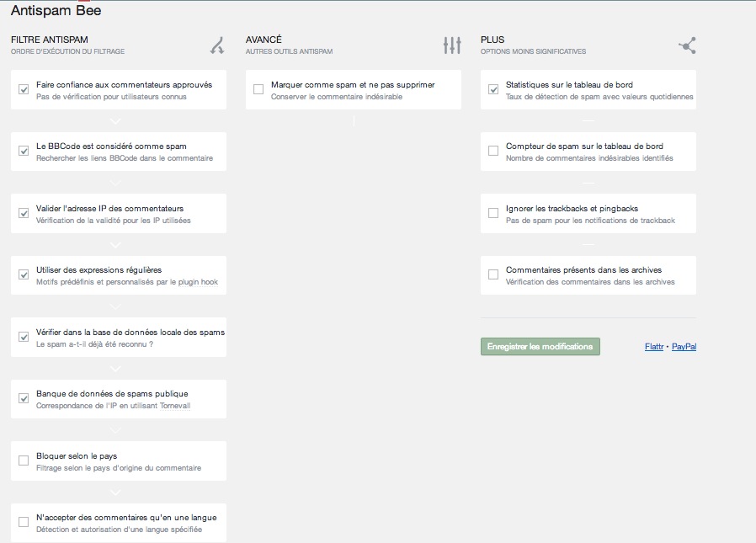The image size is (756, 543).
Task: Uncheck 'Statistiques sur le tableau de bord'
Action: [x=493, y=89]
